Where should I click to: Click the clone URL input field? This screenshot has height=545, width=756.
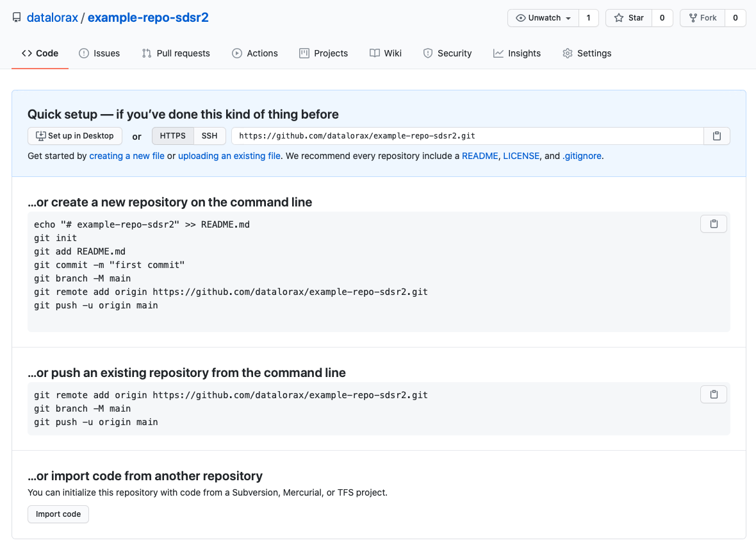(x=468, y=136)
